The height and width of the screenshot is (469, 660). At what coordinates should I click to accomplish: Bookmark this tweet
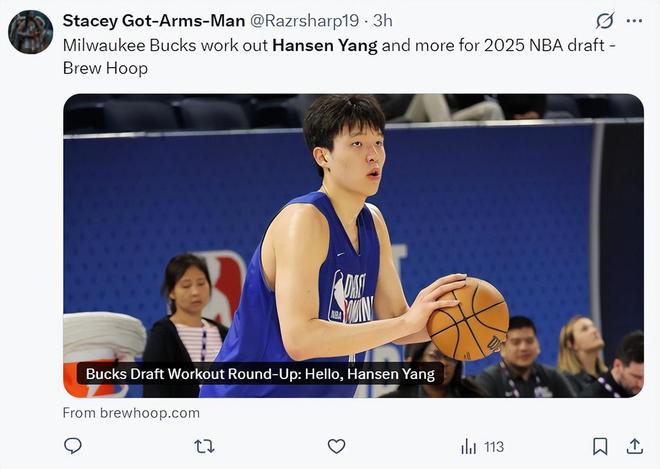point(600,446)
